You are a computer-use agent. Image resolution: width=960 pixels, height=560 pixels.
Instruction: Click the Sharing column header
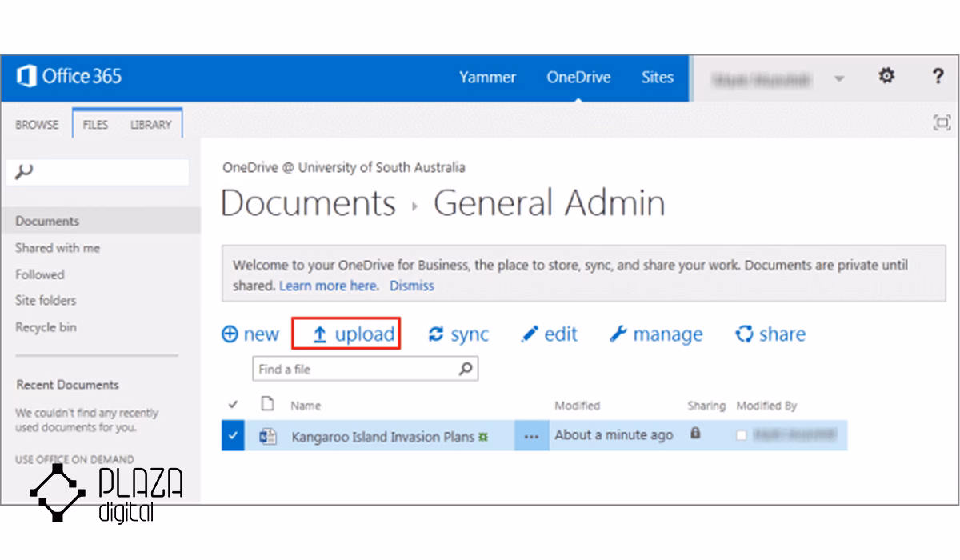tap(706, 406)
